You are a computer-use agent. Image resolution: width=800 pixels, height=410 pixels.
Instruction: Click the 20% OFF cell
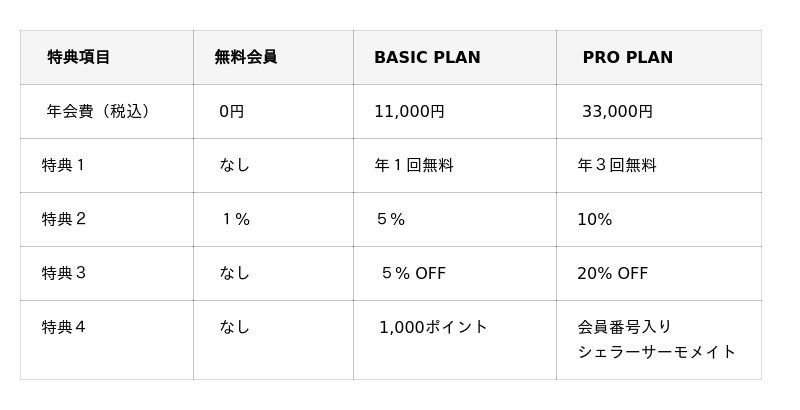pos(612,273)
